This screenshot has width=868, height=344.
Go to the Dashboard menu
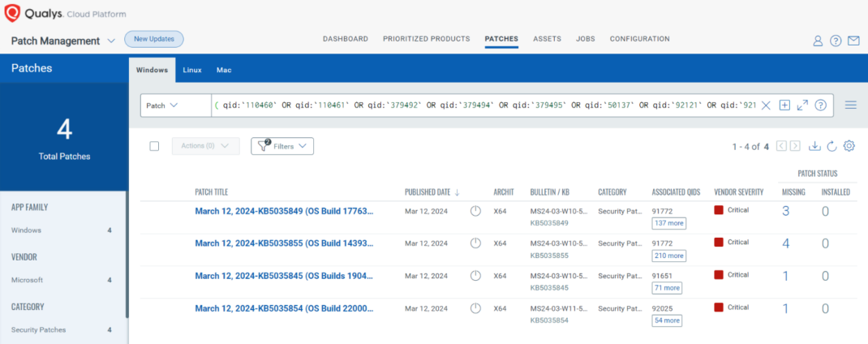point(346,39)
